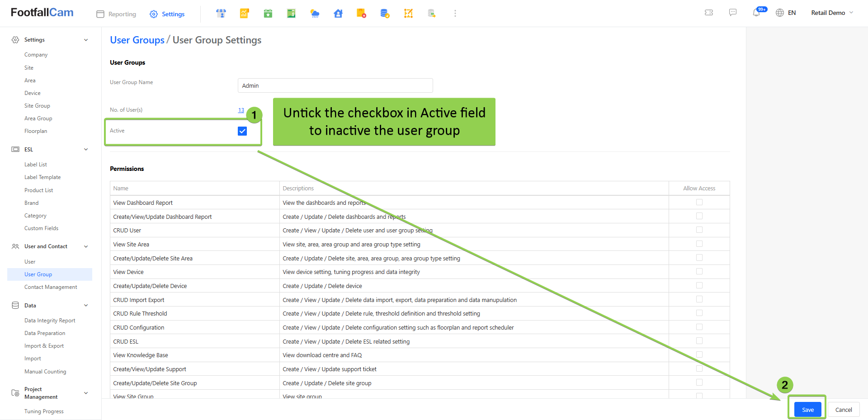Tick Allow Access for Create/View/Update Dashboard Report
Viewport: 868px width, 420px height.
tap(699, 216)
